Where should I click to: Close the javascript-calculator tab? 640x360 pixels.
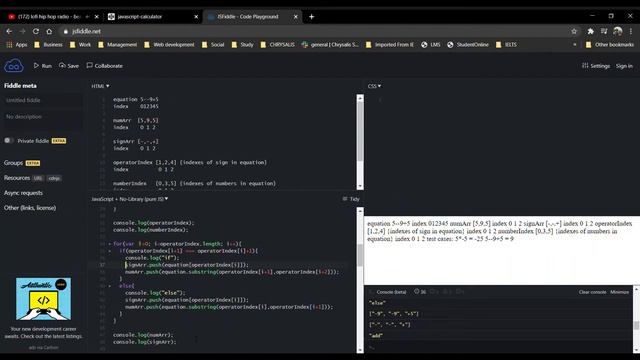tap(196, 17)
